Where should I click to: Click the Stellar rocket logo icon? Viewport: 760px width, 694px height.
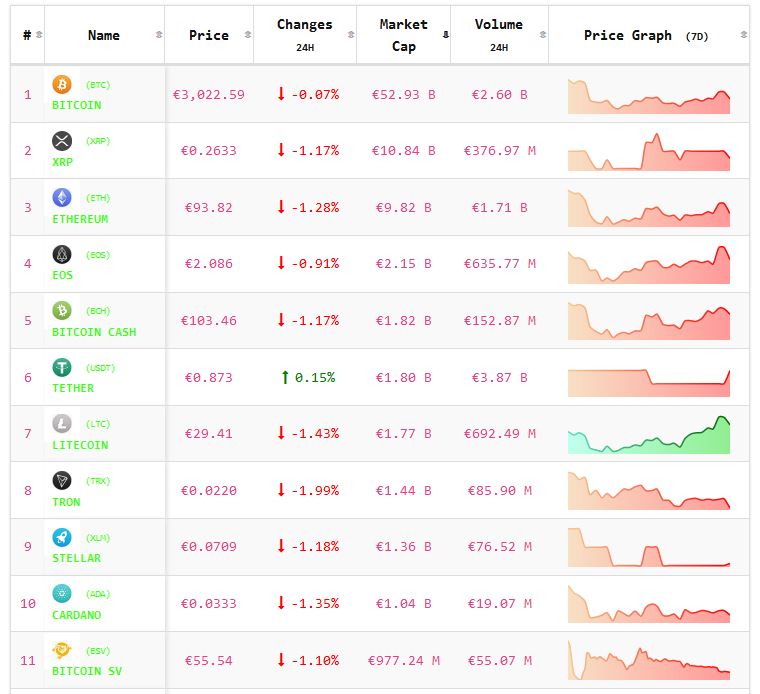62,538
